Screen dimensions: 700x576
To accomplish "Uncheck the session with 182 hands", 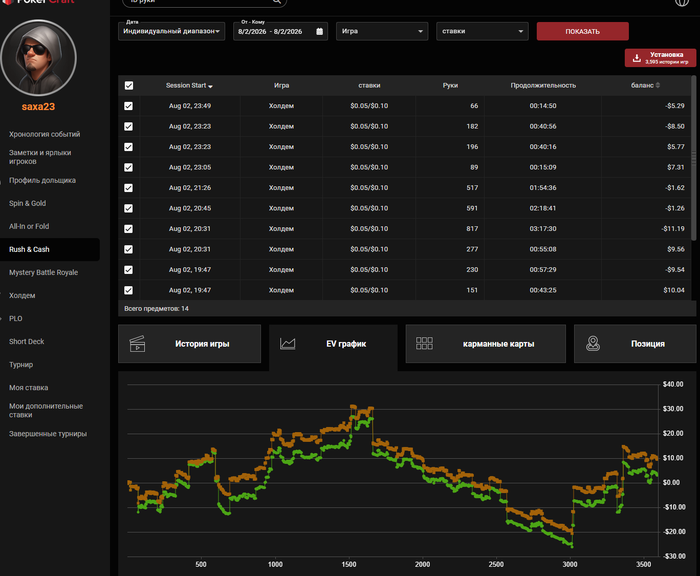I will [129, 126].
